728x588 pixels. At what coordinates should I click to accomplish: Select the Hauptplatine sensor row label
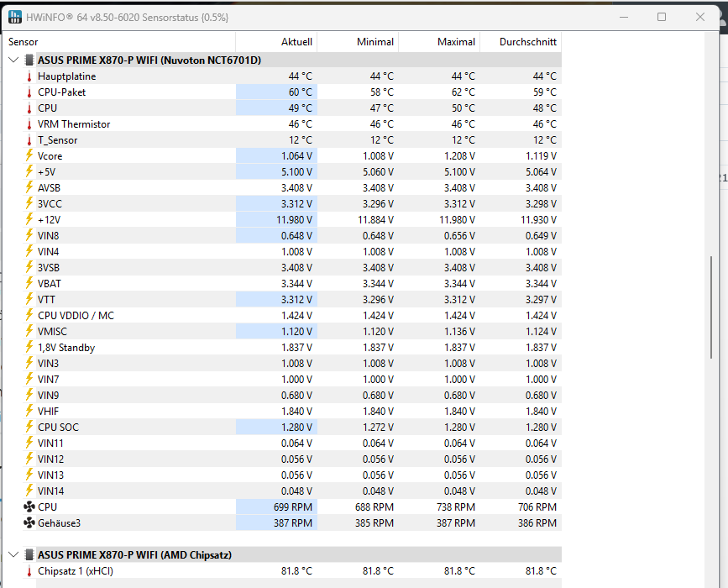[67, 76]
